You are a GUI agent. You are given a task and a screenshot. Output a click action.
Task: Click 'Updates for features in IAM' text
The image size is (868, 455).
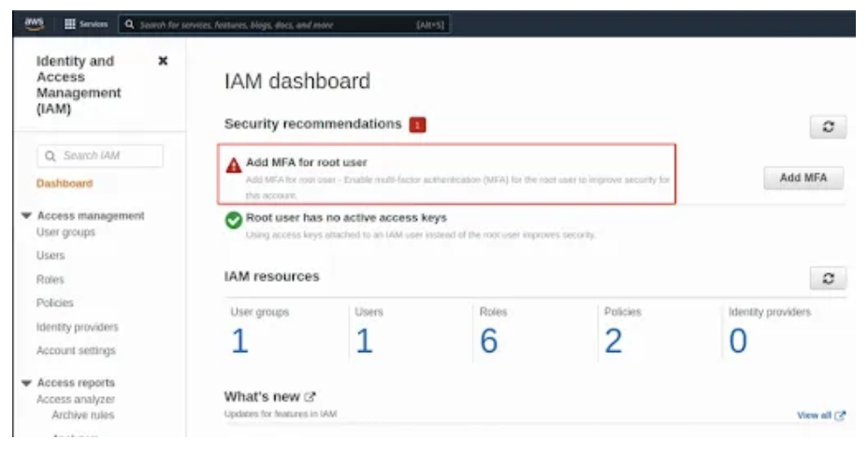click(x=280, y=414)
